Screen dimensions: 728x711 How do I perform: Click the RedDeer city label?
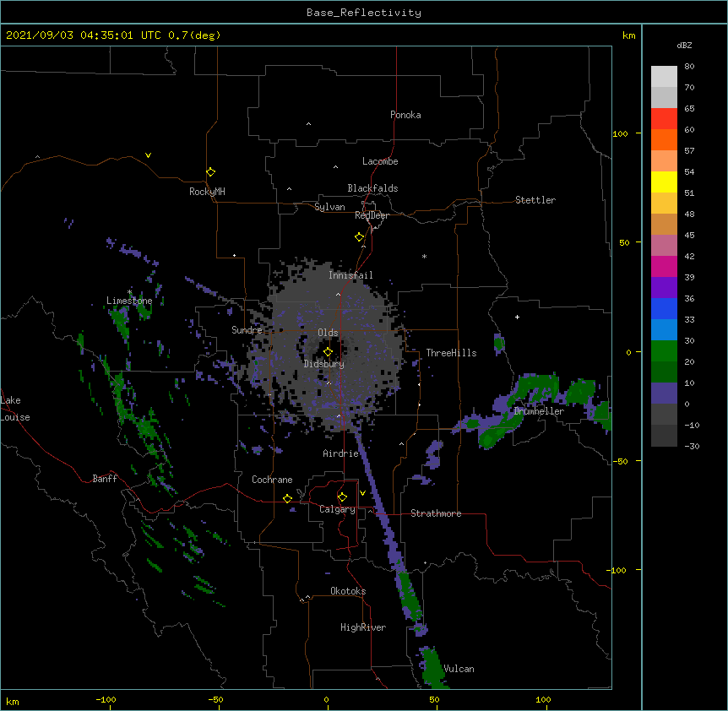[x=372, y=215]
